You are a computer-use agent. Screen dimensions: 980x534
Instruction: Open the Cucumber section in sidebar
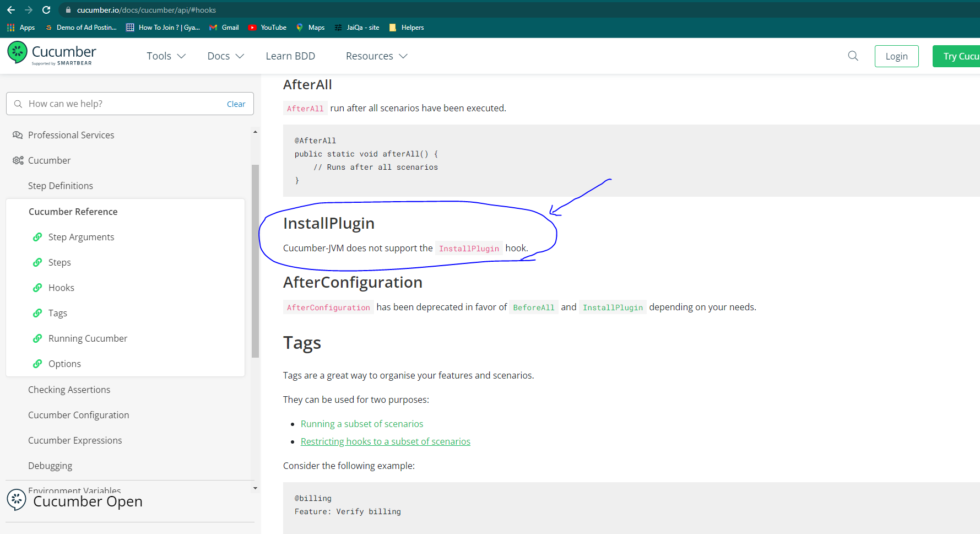coord(49,160)
